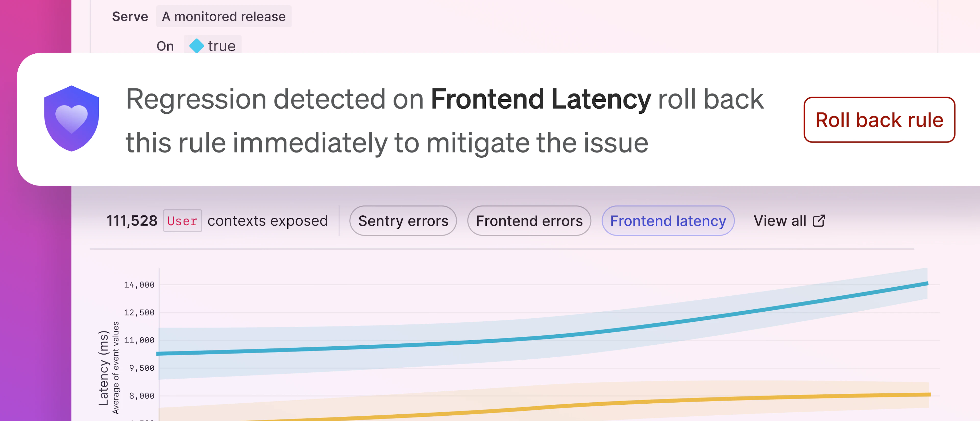Click the purple shield heart icon
The image size is (980, 421).
click(71, 119)
